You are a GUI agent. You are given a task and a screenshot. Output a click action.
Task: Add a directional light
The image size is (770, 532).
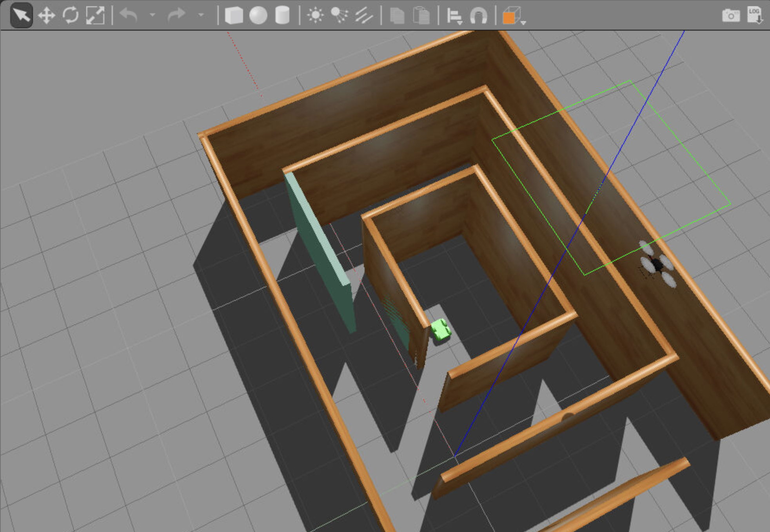click(x=364, y=16)
